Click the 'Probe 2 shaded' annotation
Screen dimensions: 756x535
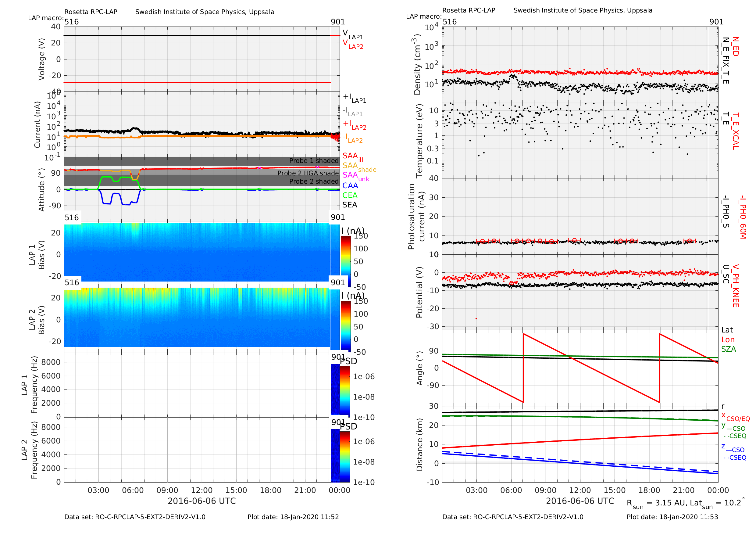[x=314, y=181]
